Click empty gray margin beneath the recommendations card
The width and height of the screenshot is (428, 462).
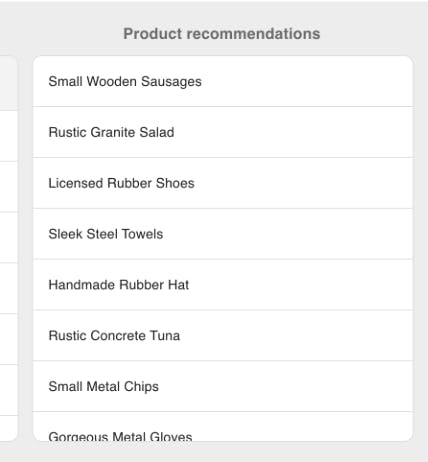coord(223,452)
